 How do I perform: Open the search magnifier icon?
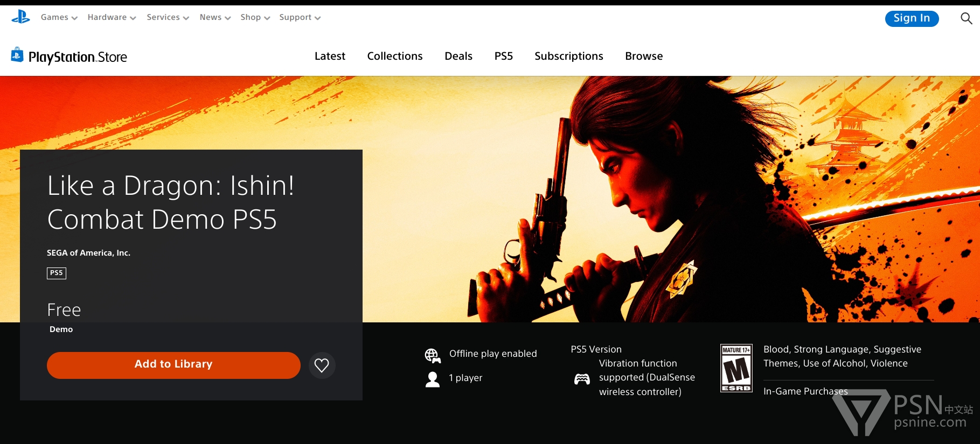966,18
